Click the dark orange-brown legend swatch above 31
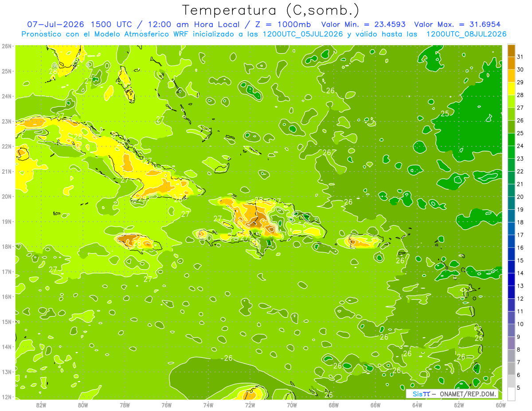 tap(511, 51)
